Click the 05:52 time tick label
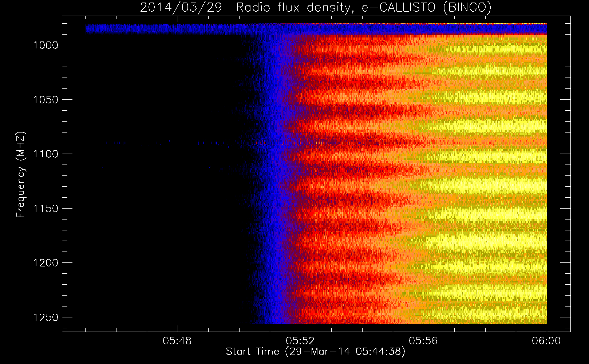This screenshot has width=589, height=364. click(300, 341)
